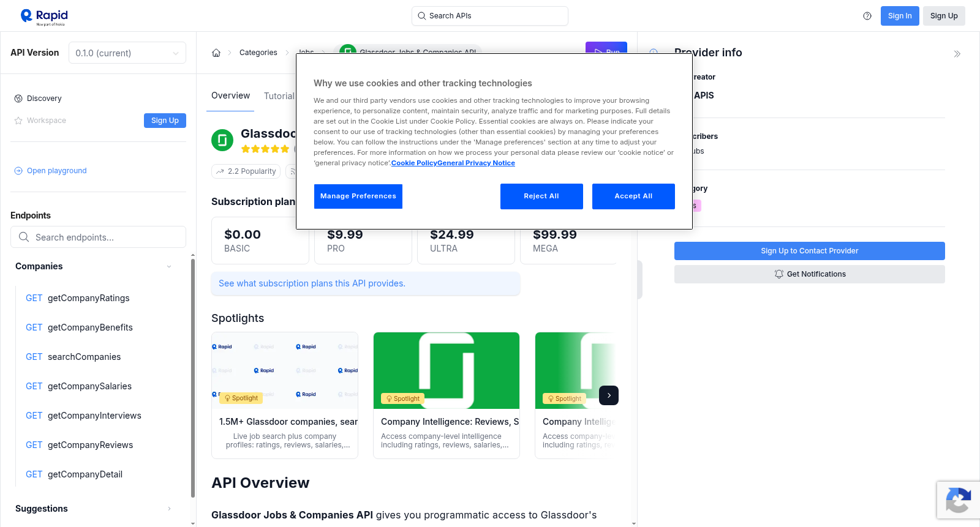Open Manage Preferences for cookies
The width and height of the screenshot is (980, 527).
pos(358,196)
